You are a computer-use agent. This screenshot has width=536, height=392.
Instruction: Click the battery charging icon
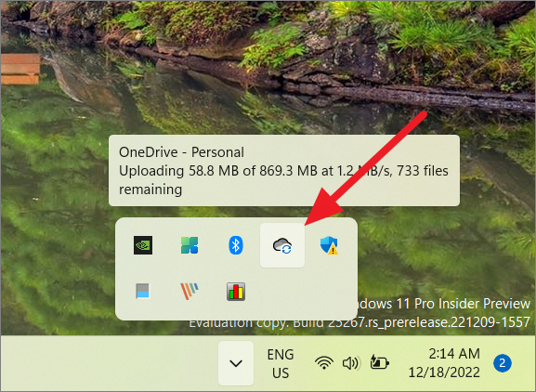tap(379, 362)
